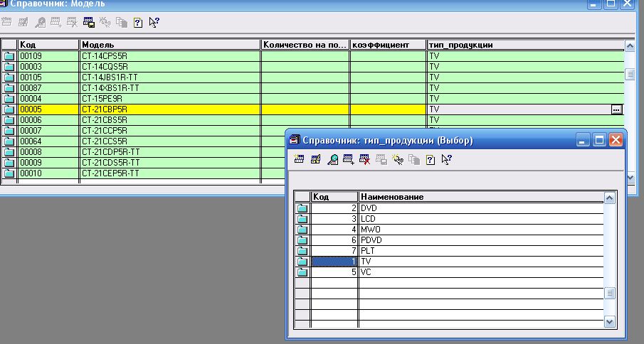Viewport: 644px width, 344px height.
Task: Select model row CT-21CCP5R
Action: pos(169,131)
